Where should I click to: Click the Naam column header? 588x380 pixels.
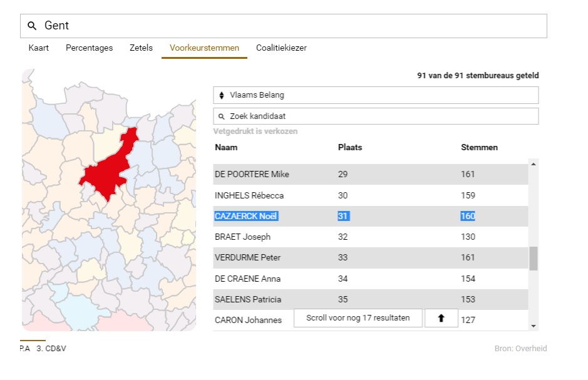[x=226, y=147]
